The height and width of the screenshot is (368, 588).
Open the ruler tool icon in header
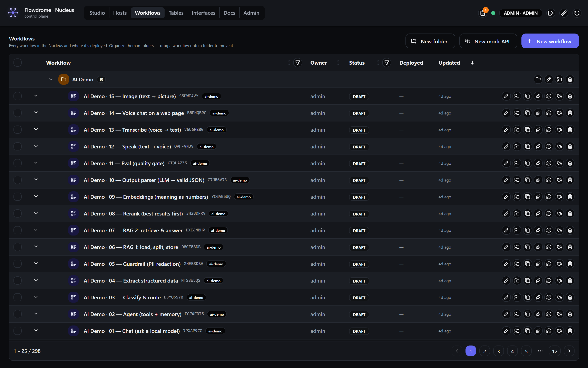(x=564, y=13)
